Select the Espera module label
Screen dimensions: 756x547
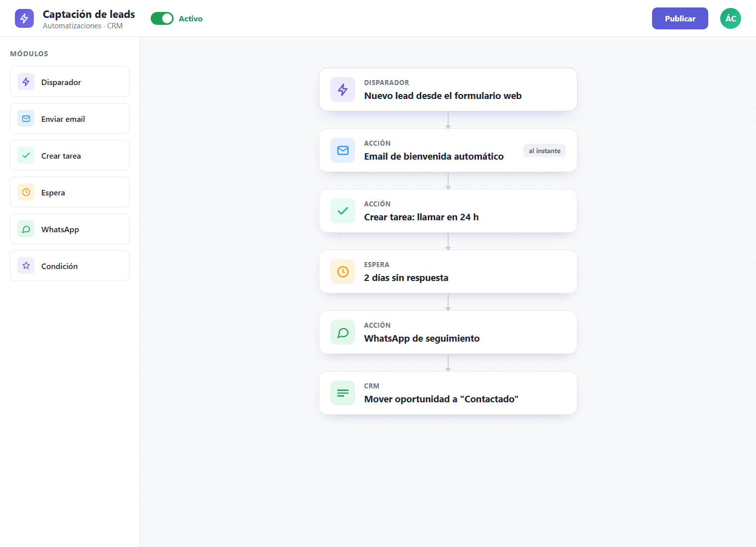[53, 193]
